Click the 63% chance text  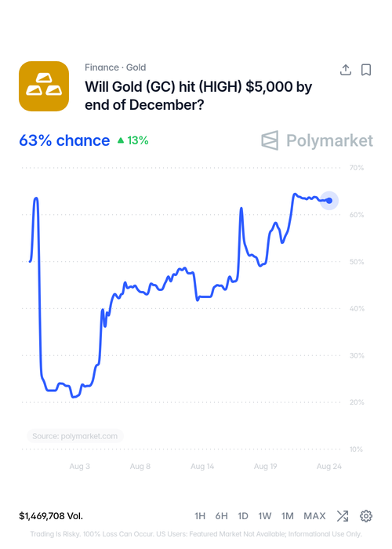[x=64, y=140]
